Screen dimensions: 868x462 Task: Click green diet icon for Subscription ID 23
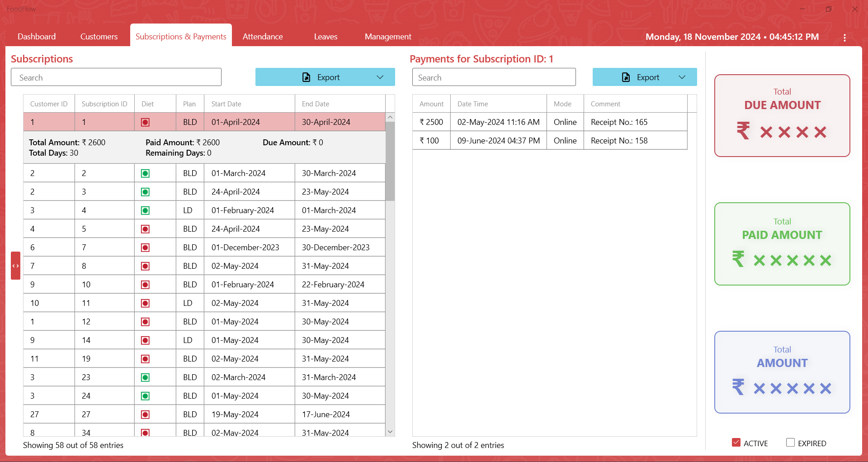click(145, 377)
